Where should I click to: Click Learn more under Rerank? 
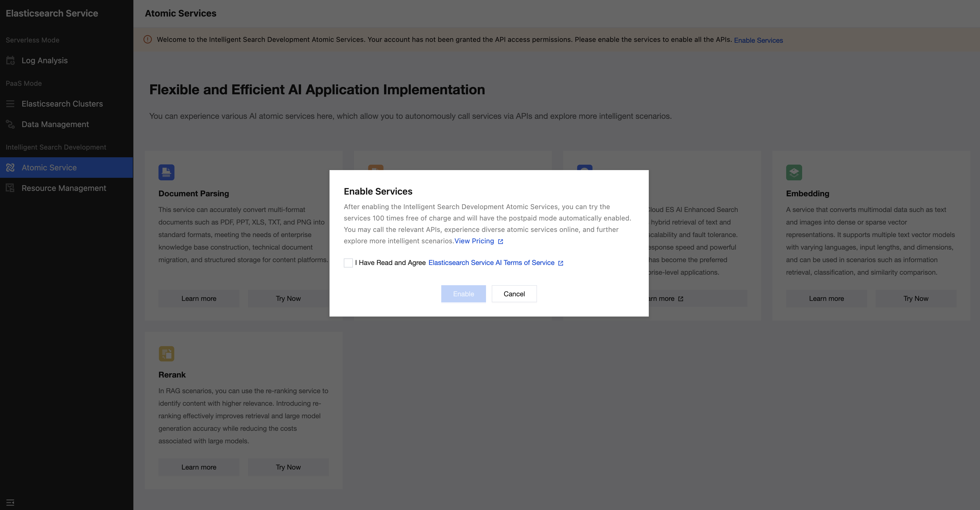coord(199,467)
